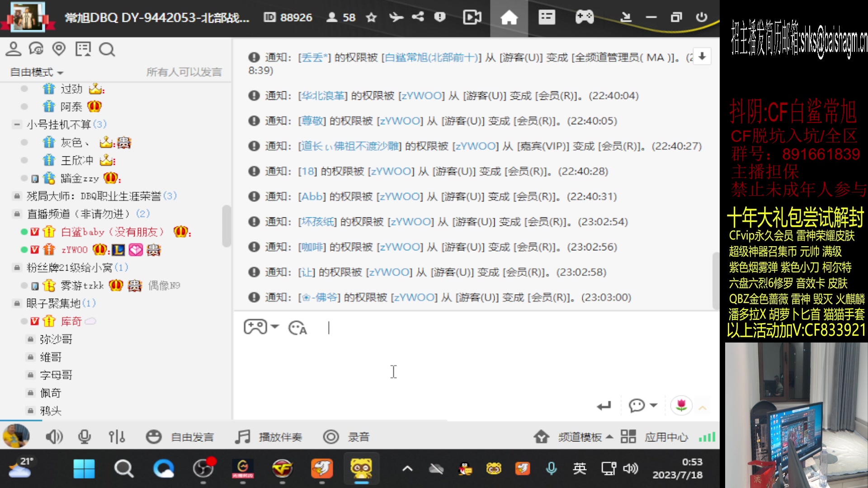The image size is (868, 488).
Task: Click the game controller emote icon above chat input
Action: 255,326
